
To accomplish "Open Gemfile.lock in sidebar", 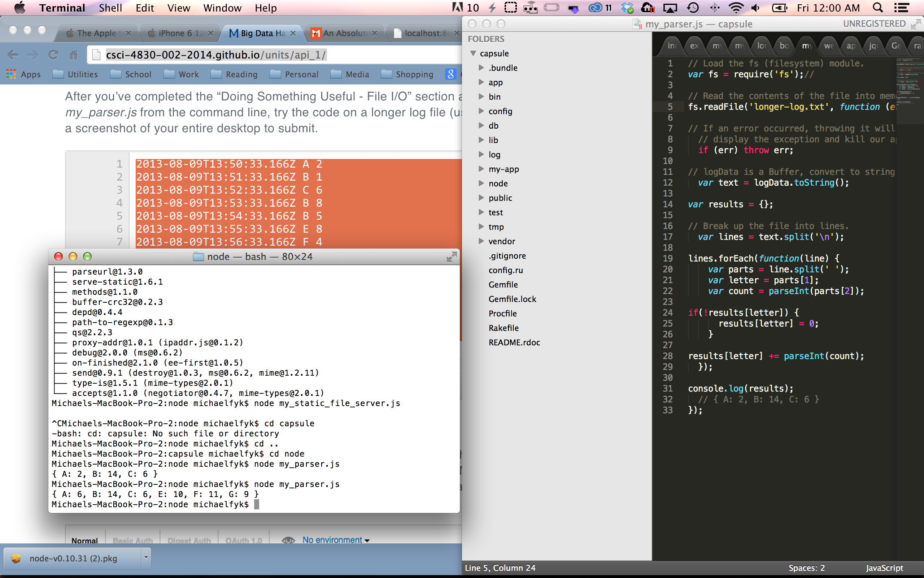I will click(x=512, y=299).
